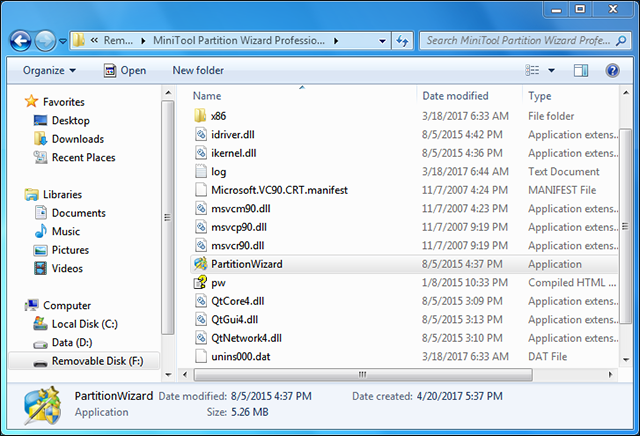
Task: Open Data (D:) drive
Action: [63, 343]
